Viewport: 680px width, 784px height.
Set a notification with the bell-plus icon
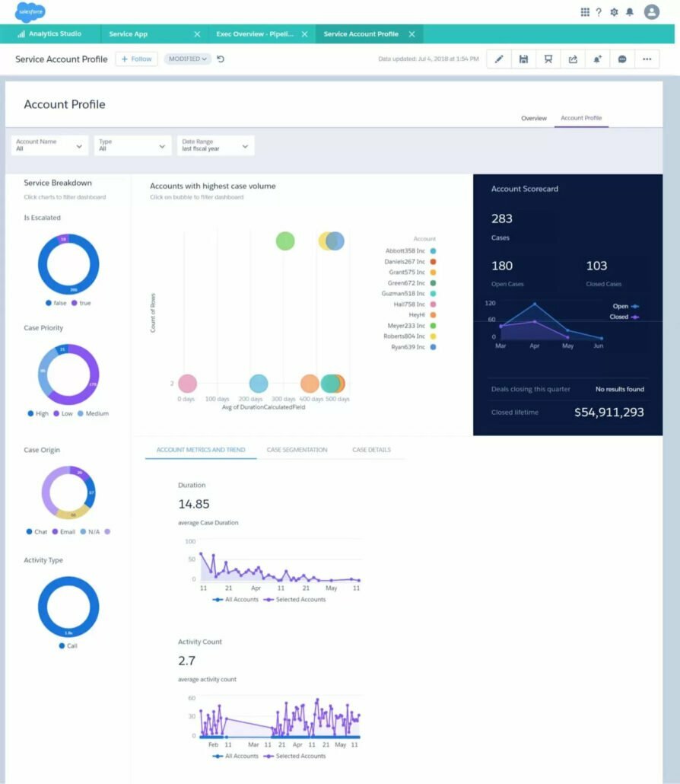598,59
